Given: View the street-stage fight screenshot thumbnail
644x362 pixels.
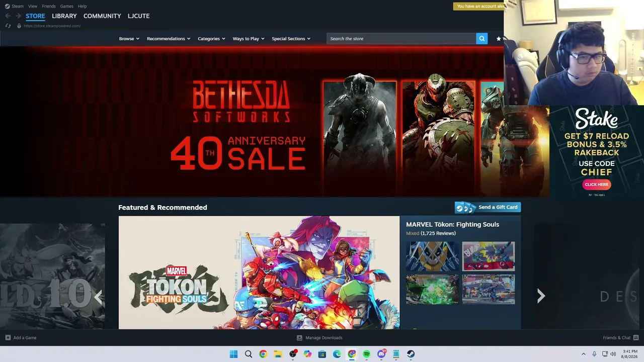Looking at the screenshot, I should pos(488,289).
